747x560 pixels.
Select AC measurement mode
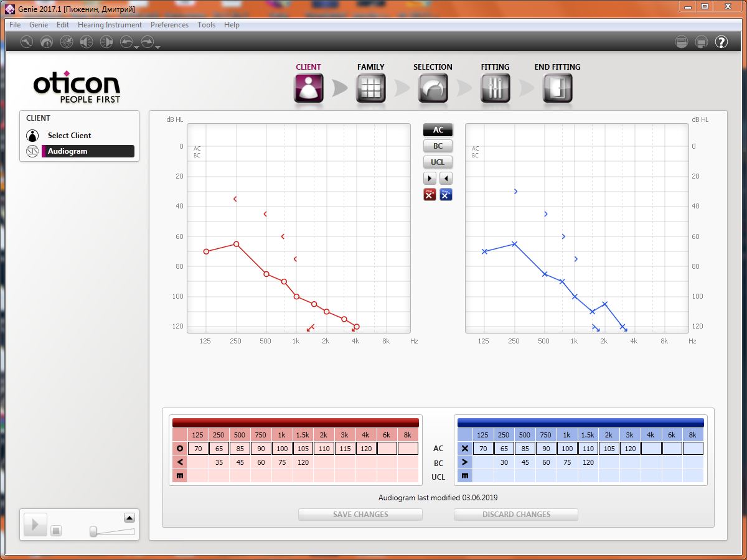click(x=438, y=130)
